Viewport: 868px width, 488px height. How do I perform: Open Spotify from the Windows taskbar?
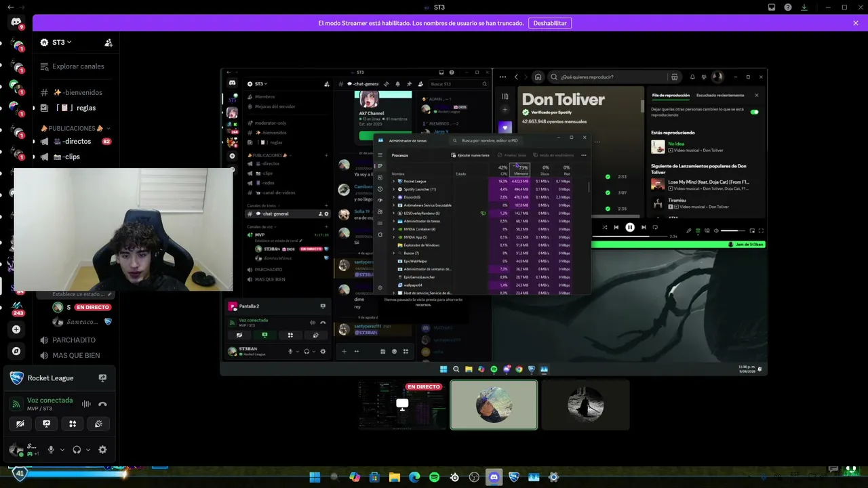click(434, 477)
